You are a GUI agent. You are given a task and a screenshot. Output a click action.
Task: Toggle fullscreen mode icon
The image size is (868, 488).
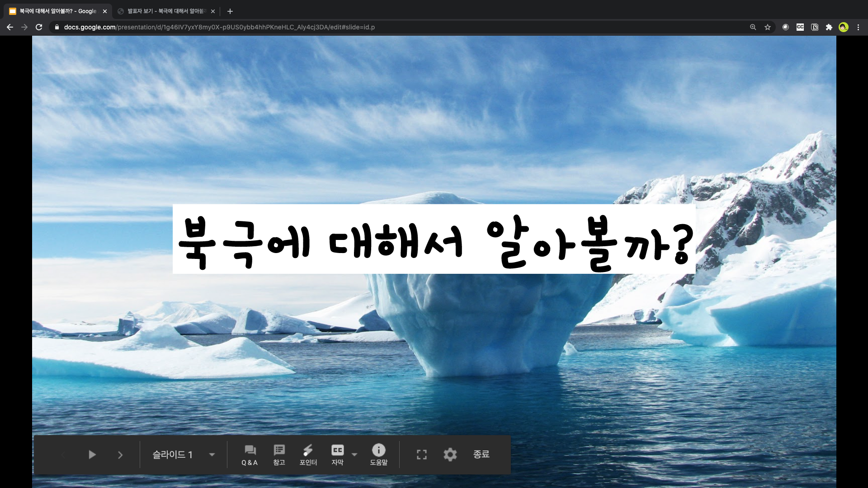pos(421,455)
